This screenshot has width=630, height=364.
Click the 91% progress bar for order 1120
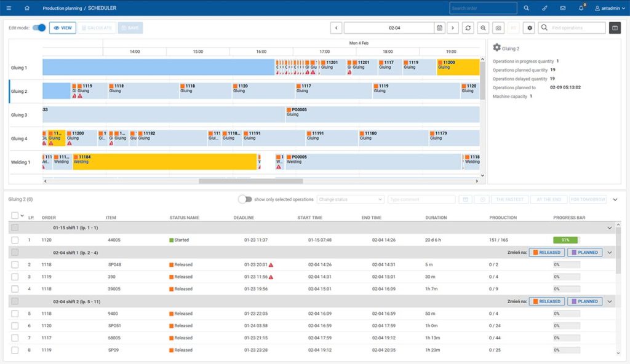click(x=565, y=240)
